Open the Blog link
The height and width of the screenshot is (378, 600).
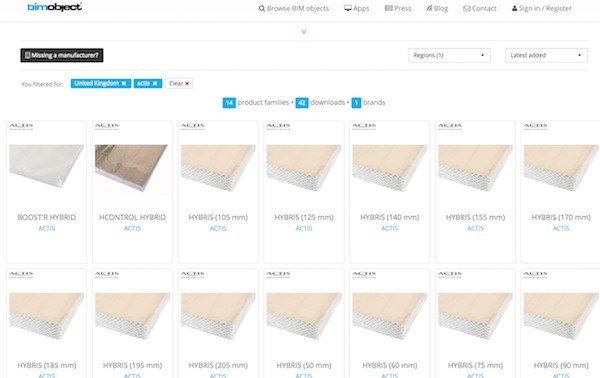(x=437, y=8)
